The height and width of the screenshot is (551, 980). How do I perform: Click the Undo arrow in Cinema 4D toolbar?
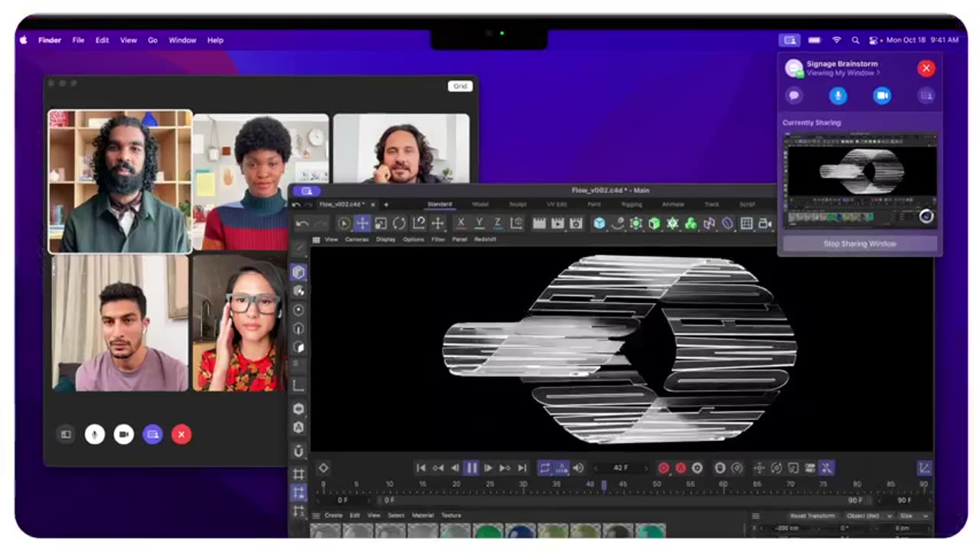(x=302, y=223)
